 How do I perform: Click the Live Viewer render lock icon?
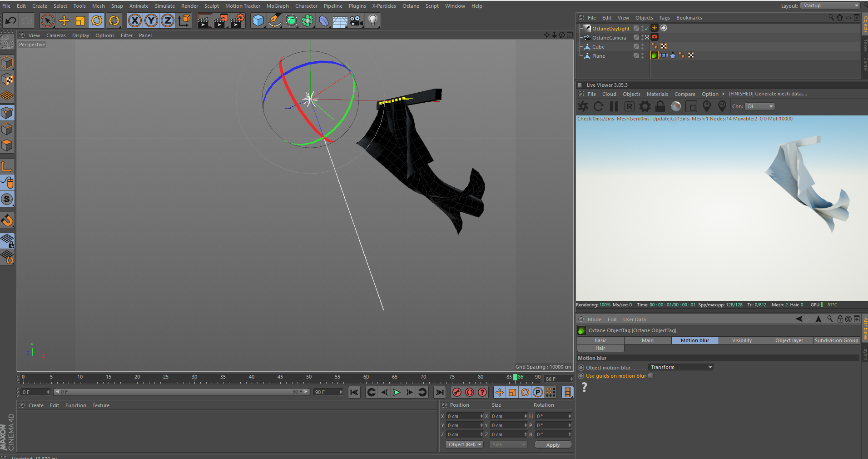click(x=660, y=106)
